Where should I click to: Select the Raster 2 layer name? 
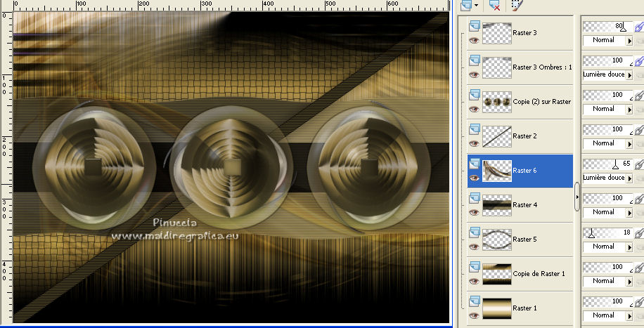[525, 136]
